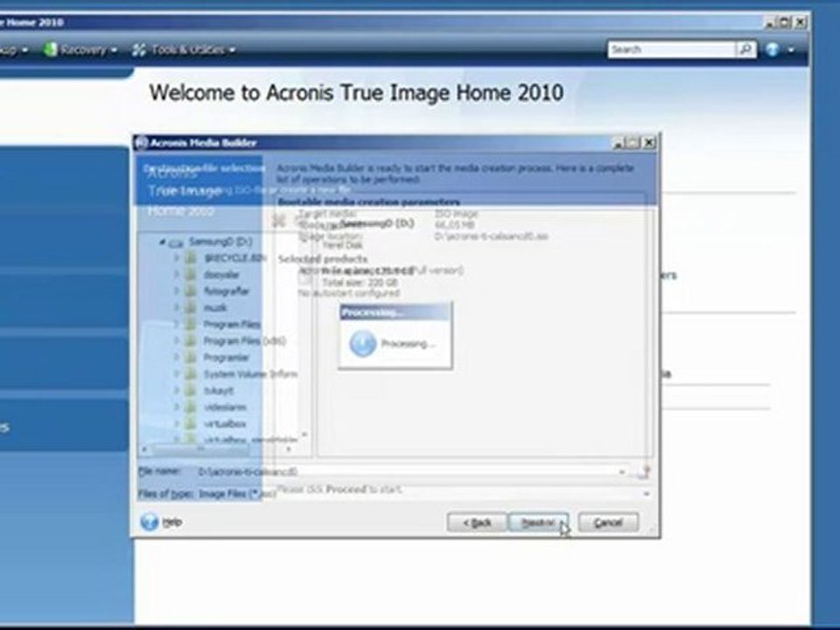Click the Programlar folder icon
The image size is (840, 630).
pos(192,357)
